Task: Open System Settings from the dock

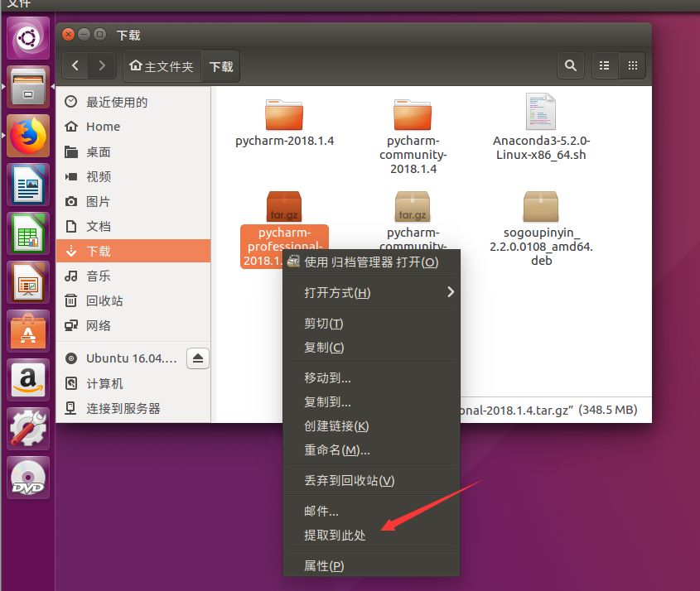Action: pos(28,430)
